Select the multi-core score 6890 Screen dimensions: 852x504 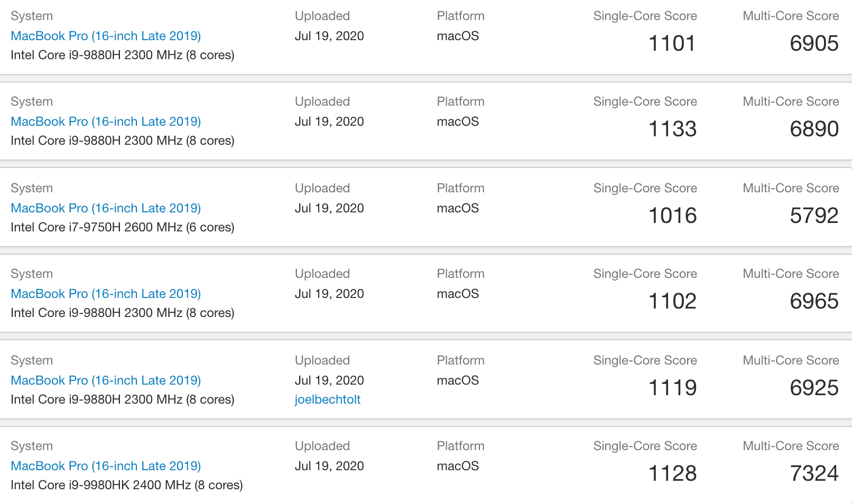(814, 129)
